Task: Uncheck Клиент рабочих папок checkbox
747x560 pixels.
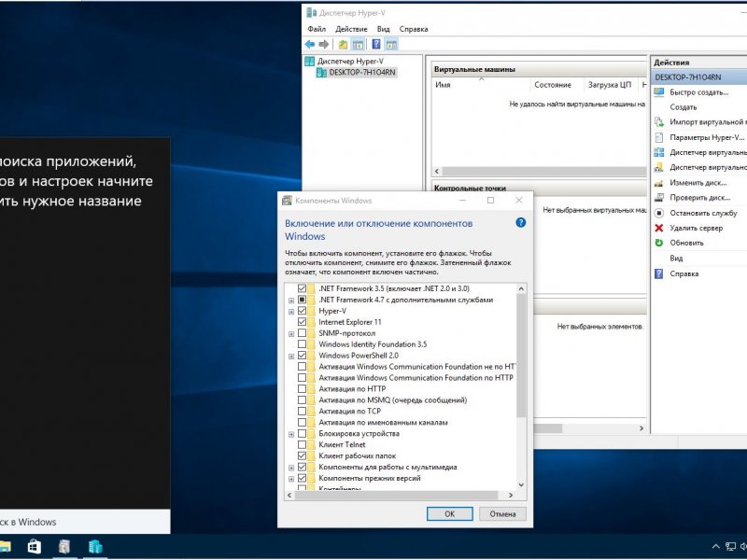Action: [x=302, y=455]
